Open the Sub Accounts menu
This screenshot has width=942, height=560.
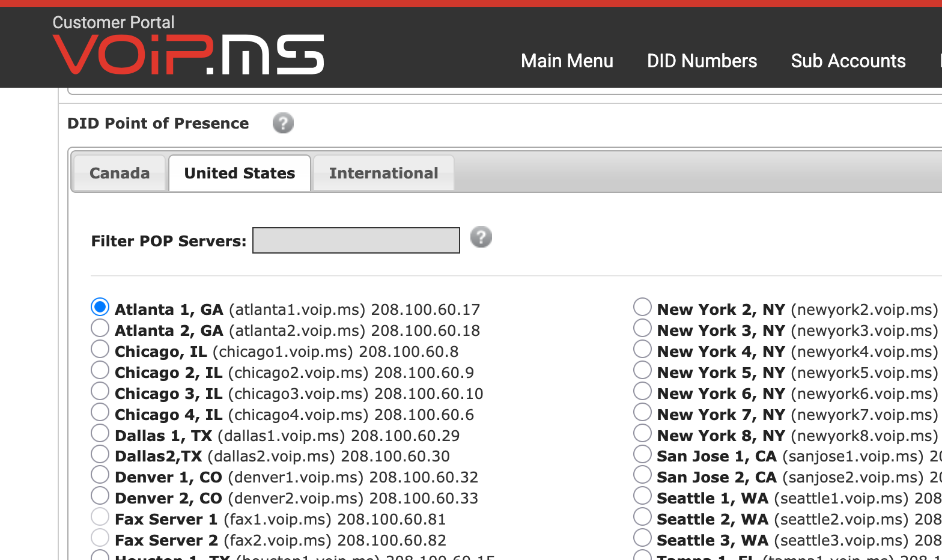click(x=848, y=61)
